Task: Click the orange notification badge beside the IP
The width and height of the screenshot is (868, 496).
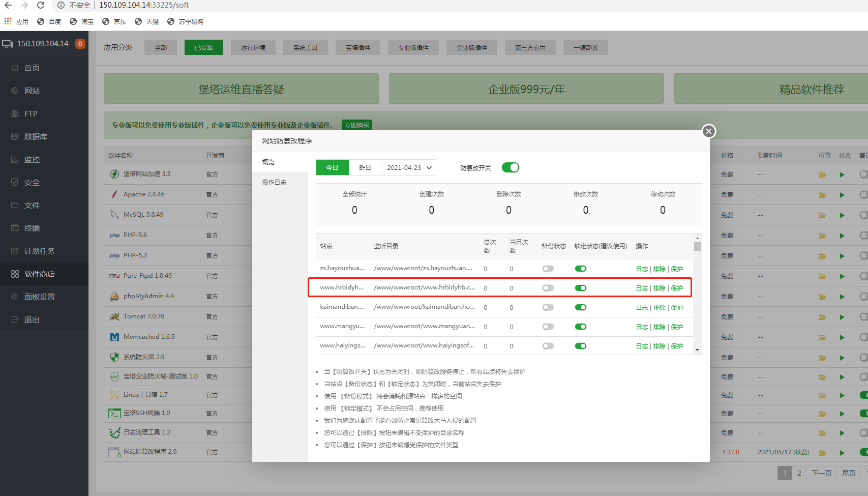Action: tap(80, 44)
